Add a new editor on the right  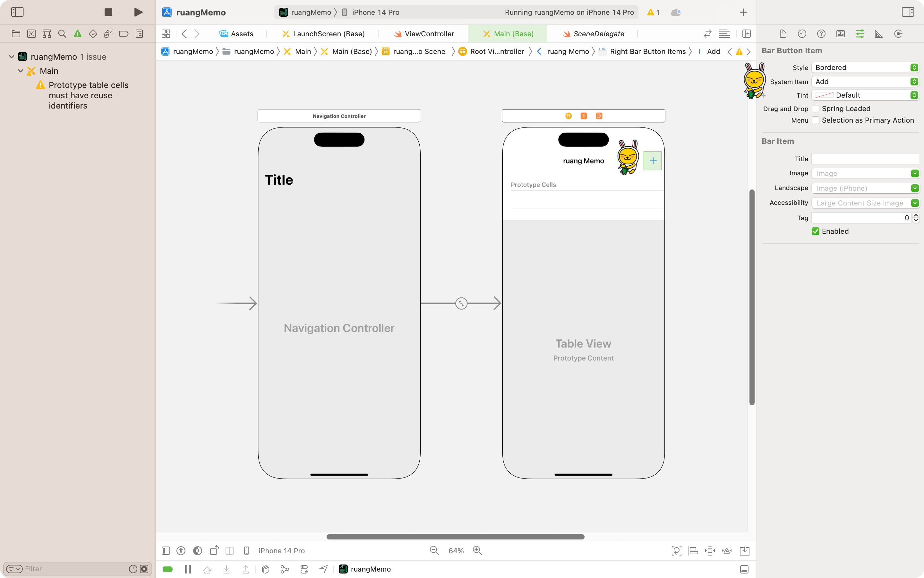tap(747, 34)
